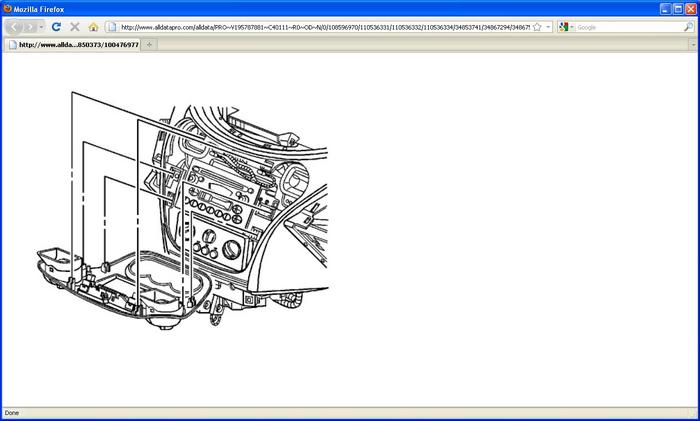Maximize the Firefox window

[678, 9]
